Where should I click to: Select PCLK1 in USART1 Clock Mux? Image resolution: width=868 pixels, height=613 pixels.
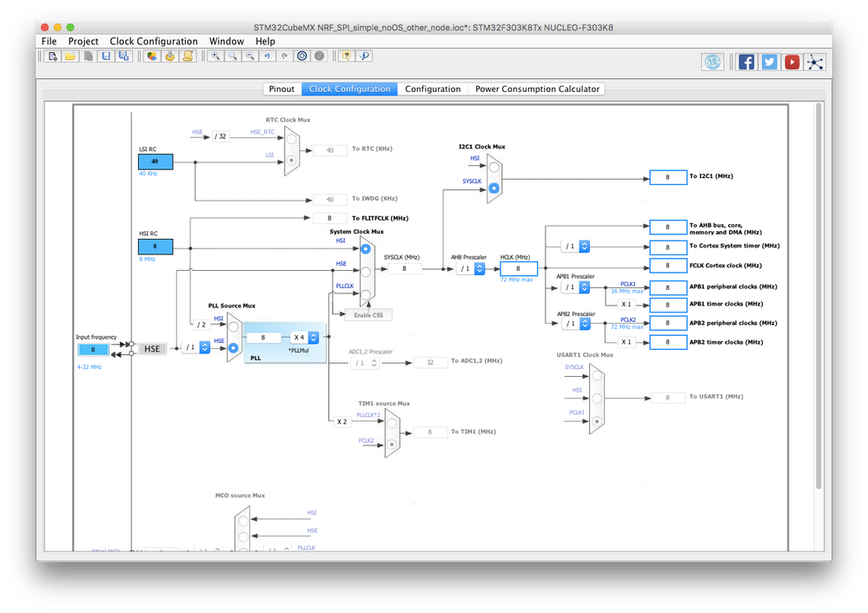tap(596, 422)
